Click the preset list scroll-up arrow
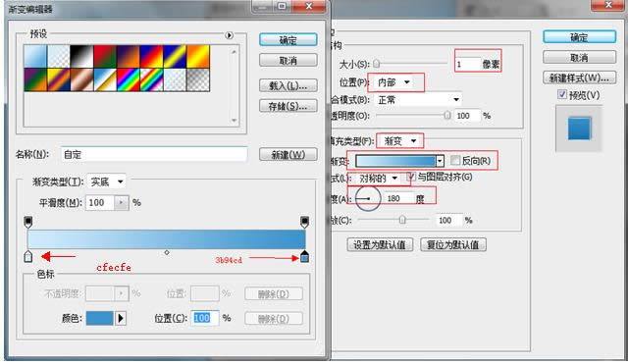Viewport: 628px width, 364px height. click(x=234, y=52)
